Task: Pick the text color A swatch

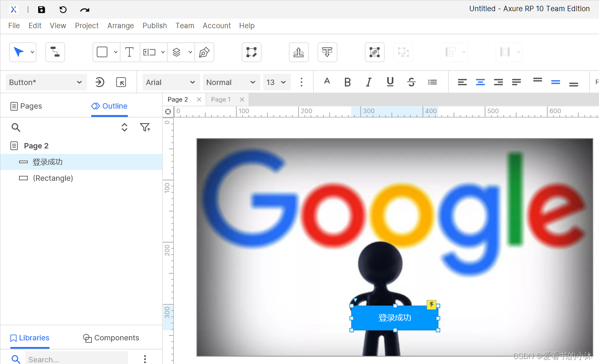Action: tap(327, 82)
